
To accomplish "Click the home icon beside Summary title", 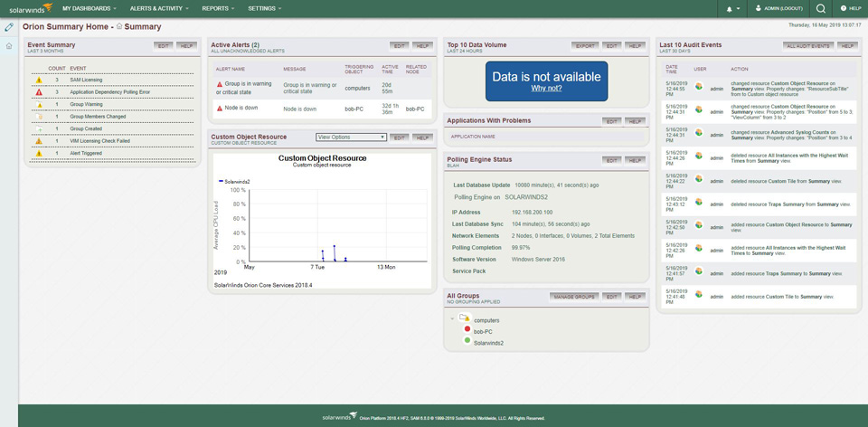I will (119, 26).
